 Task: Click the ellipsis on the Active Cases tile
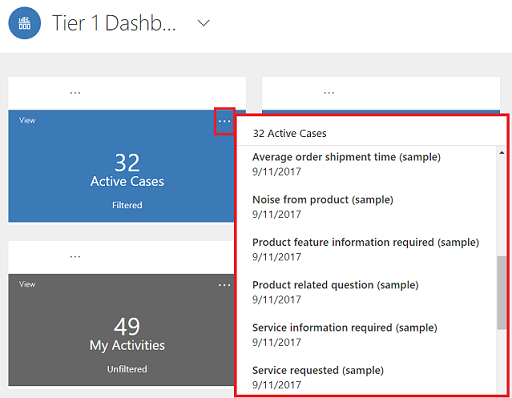(224, 121)
